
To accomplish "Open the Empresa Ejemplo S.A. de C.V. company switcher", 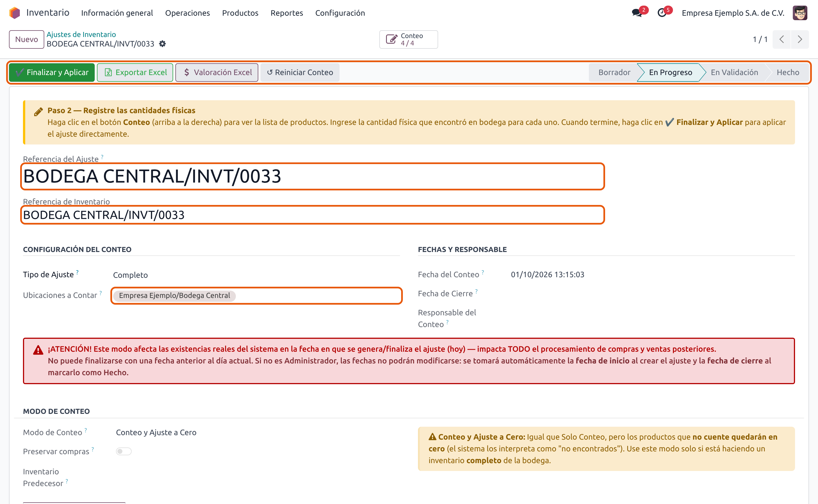I will 733,13.
